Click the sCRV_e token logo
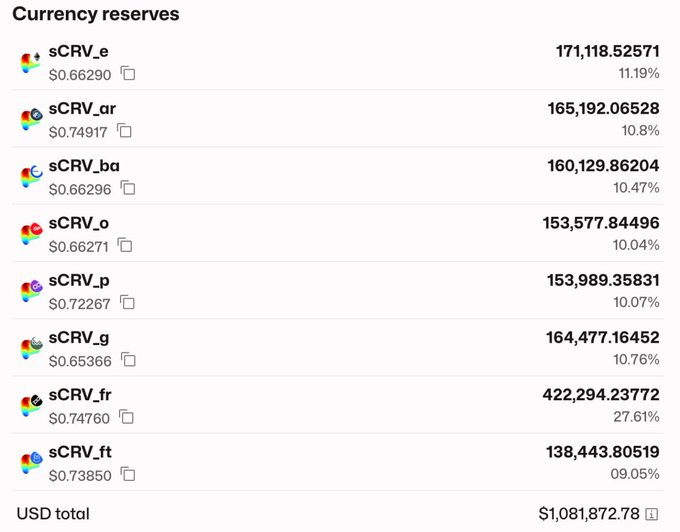 click(31, 62)
